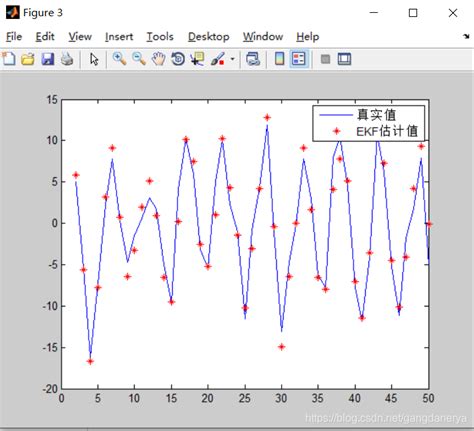Close the Figure 3 window
The height and width of the screenshot is (431, 474).
click(453, 13)
